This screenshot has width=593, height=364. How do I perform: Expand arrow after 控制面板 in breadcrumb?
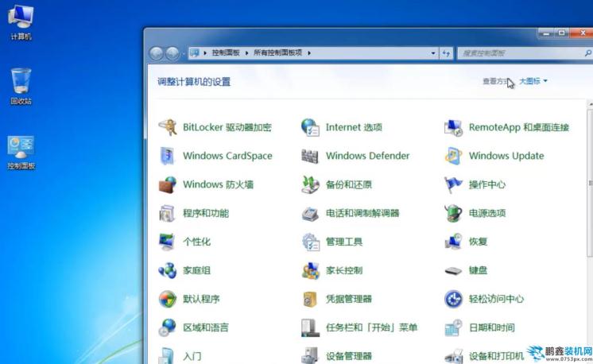pyautogui.click(x=247, y=53)
